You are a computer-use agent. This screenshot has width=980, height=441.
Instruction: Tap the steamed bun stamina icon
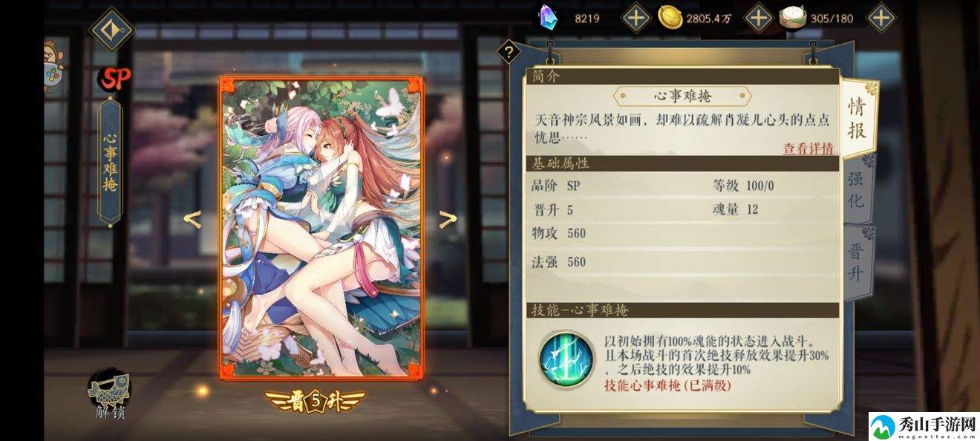point(793,18)
